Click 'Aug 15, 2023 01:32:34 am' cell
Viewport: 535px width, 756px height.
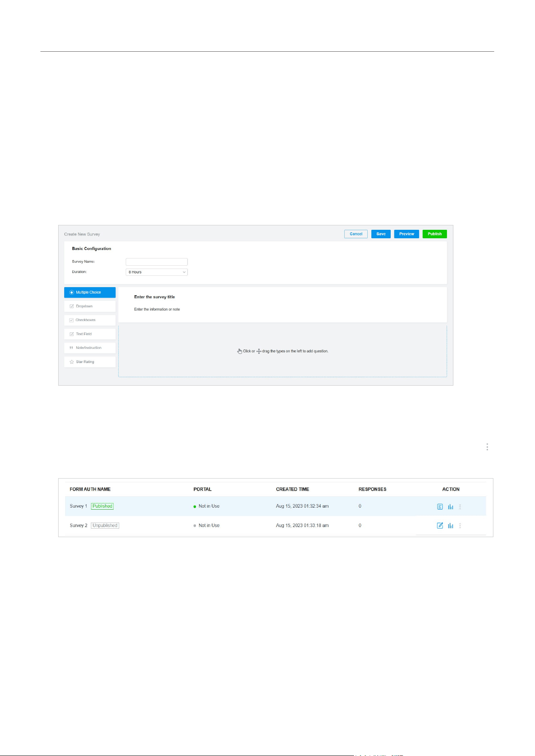[302, 506]
